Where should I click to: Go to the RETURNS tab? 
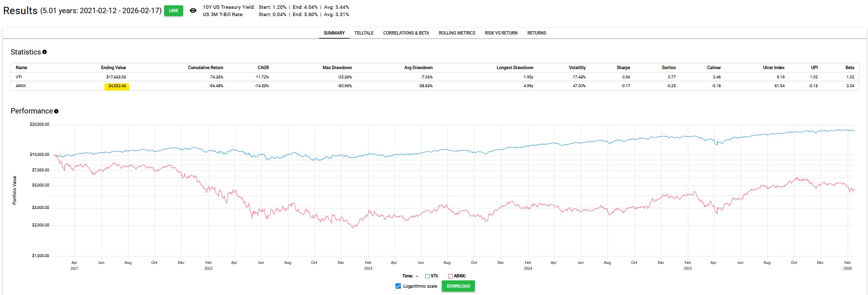(x=537, y=33)
